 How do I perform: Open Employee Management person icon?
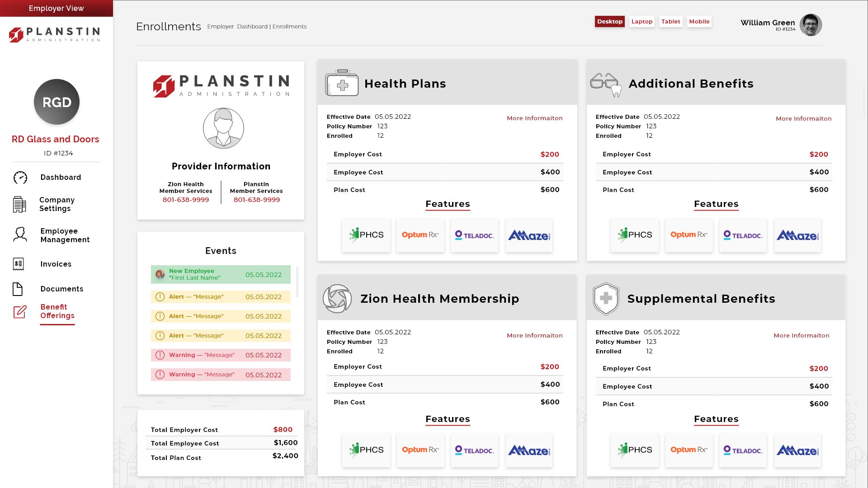coord(20,235)
